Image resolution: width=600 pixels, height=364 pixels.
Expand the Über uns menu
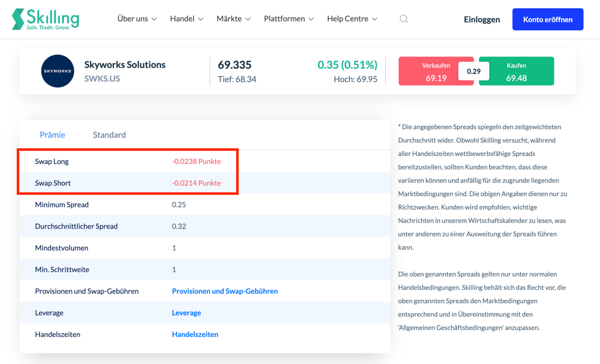(136, 19)
